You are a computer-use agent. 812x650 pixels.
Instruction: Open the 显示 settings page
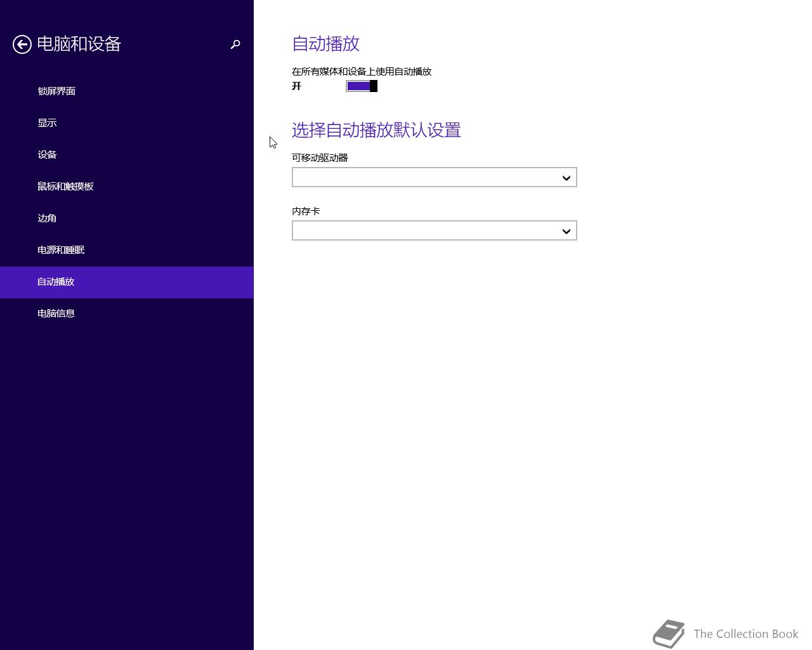(x=127, y=123)
